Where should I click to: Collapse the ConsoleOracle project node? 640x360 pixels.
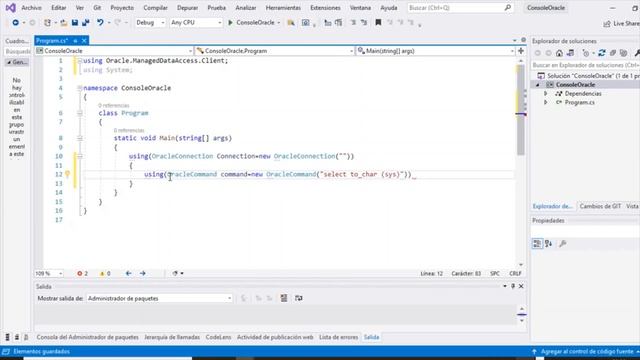click(x=538, y=85)
